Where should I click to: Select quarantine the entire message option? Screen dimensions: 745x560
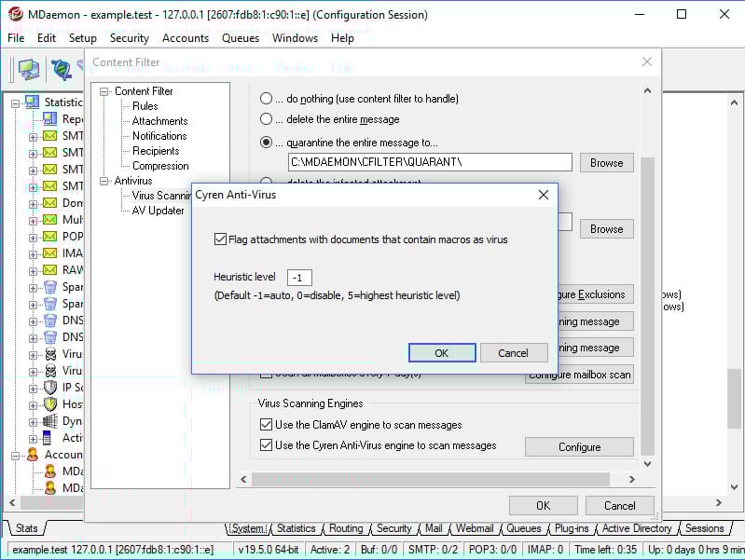click(266, 142)
